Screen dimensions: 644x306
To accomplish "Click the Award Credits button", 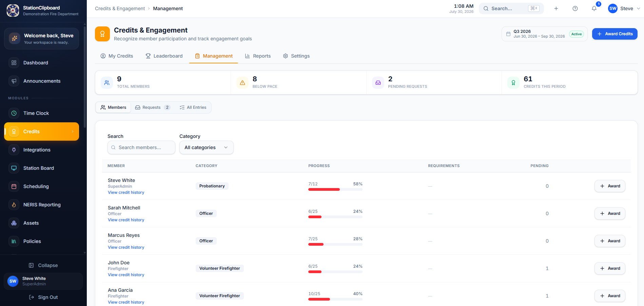I will click(x=615, y=34).
